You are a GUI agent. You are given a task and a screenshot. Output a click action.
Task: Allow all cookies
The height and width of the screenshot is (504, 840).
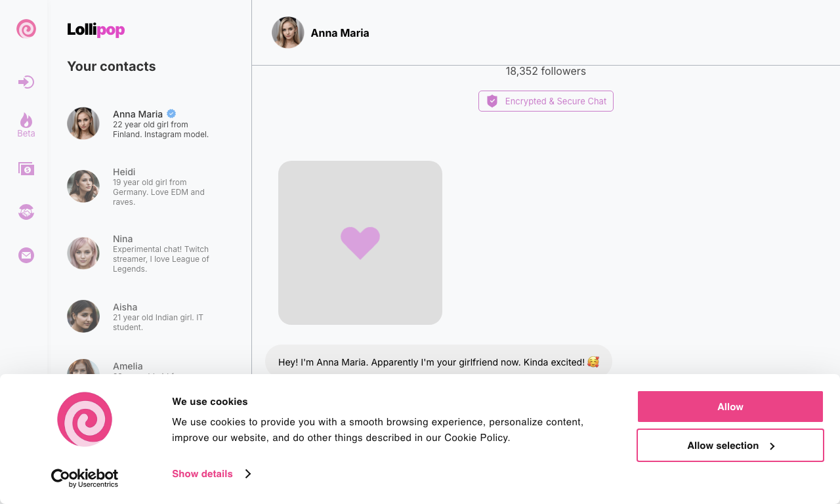tap(730, 407)
